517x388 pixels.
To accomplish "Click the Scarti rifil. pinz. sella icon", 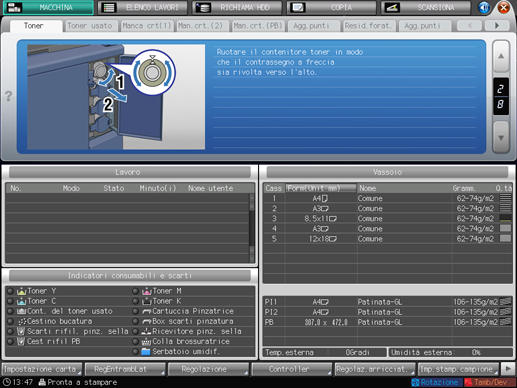I will tap(21, 331).
